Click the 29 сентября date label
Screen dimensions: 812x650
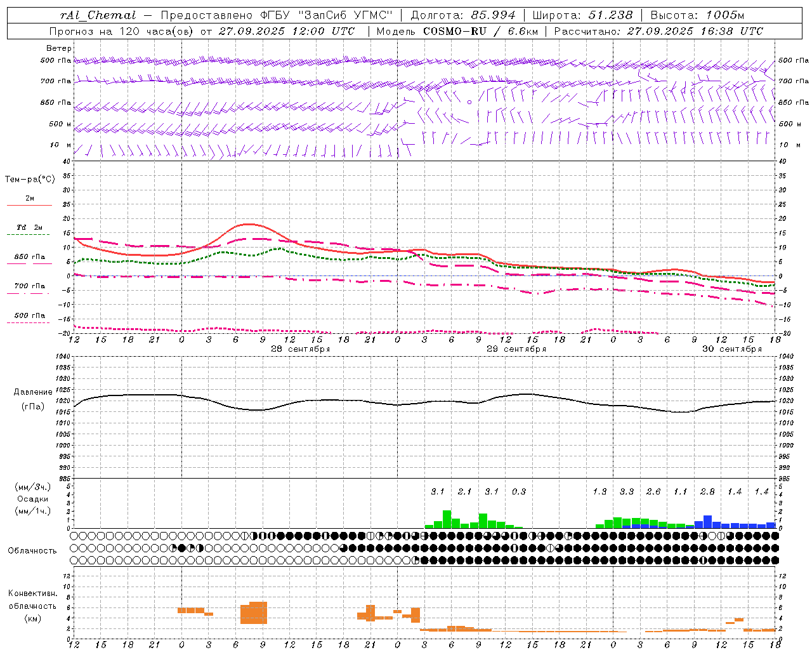pyautogui.click(x=516, y=349)
